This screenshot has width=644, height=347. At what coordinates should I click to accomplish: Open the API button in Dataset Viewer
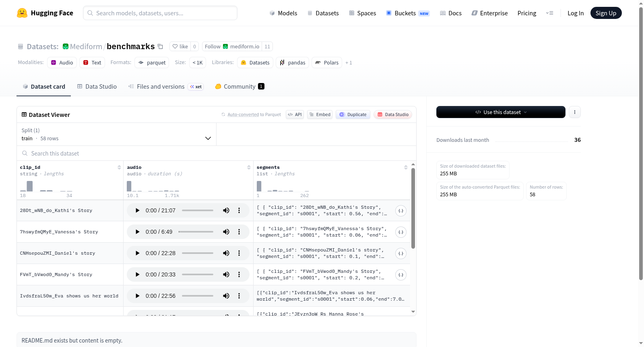[x=295, y=114]
